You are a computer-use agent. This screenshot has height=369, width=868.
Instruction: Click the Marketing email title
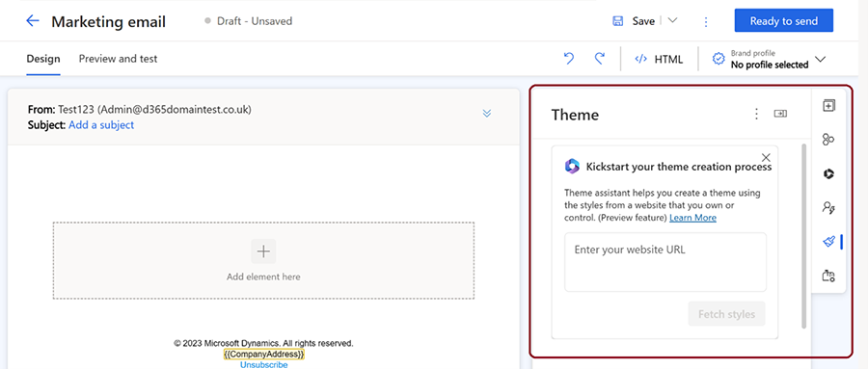[108, 22]
